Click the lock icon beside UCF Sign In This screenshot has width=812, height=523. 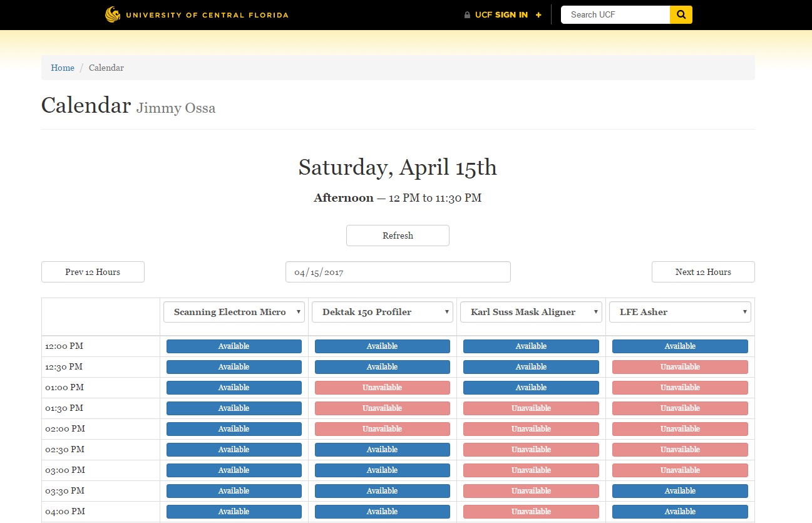coord(467,15)
